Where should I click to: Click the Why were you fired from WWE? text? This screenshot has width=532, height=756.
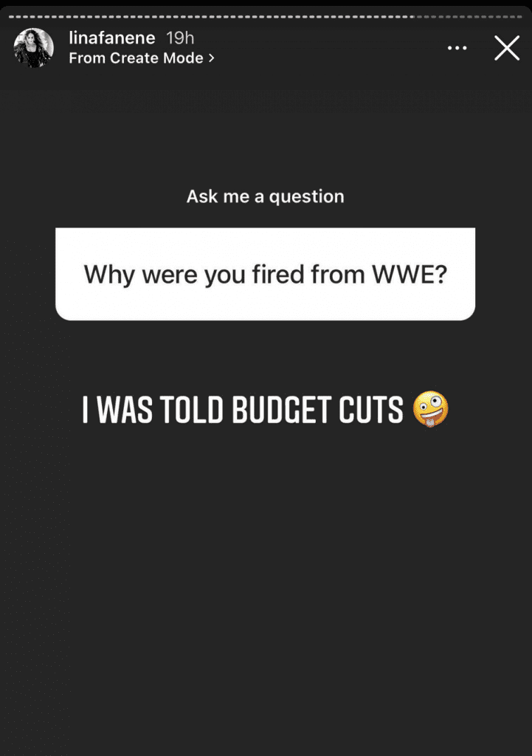click(266, 275)
